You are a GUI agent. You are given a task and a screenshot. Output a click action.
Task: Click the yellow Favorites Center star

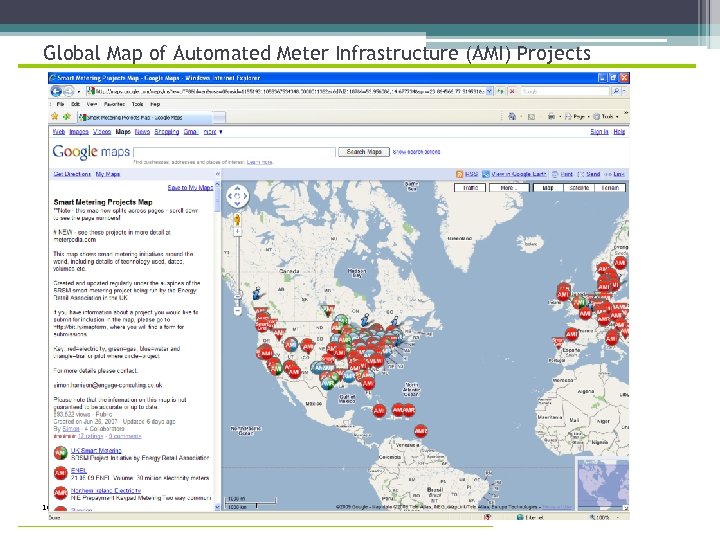[55, 117]
